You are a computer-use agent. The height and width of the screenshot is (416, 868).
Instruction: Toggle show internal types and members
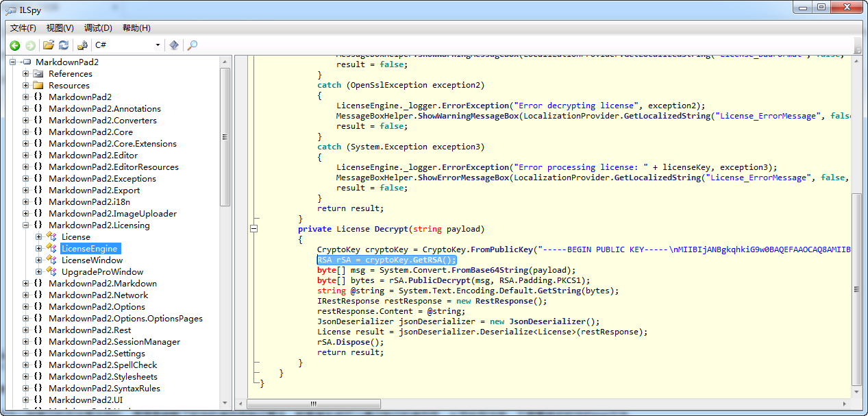(x=82, y=45)
